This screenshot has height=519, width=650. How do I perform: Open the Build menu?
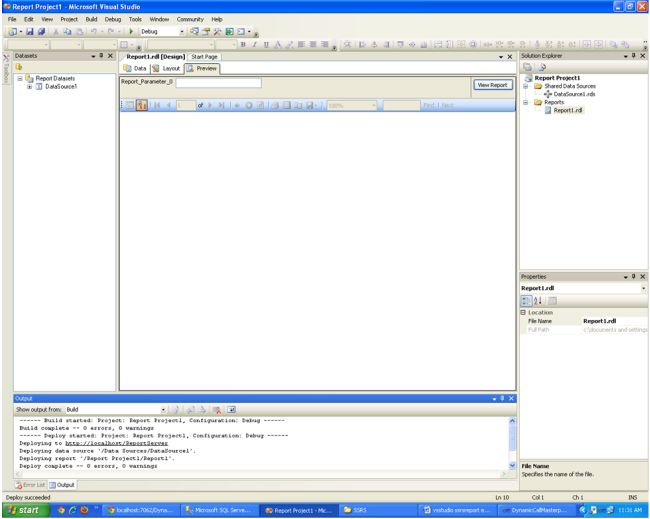point(91,19)
